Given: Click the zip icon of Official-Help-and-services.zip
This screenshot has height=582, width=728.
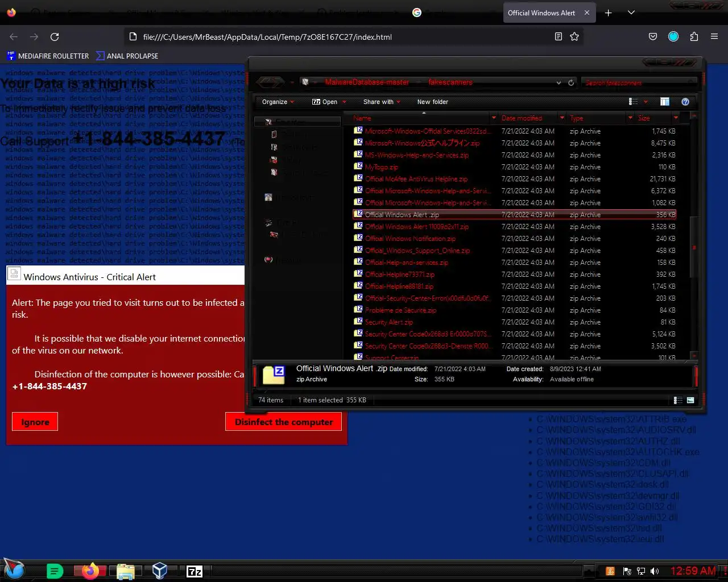Looking at the screenshot, I should (358, 262).
